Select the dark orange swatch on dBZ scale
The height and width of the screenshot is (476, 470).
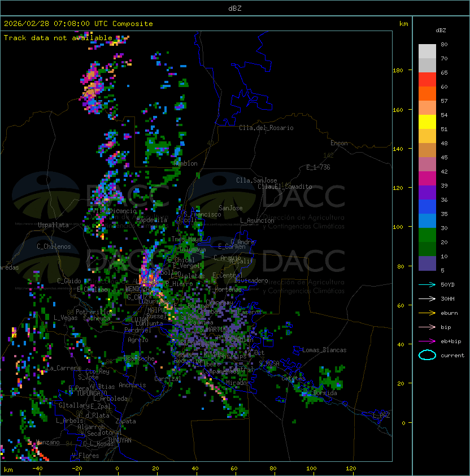tap(427, 93)
